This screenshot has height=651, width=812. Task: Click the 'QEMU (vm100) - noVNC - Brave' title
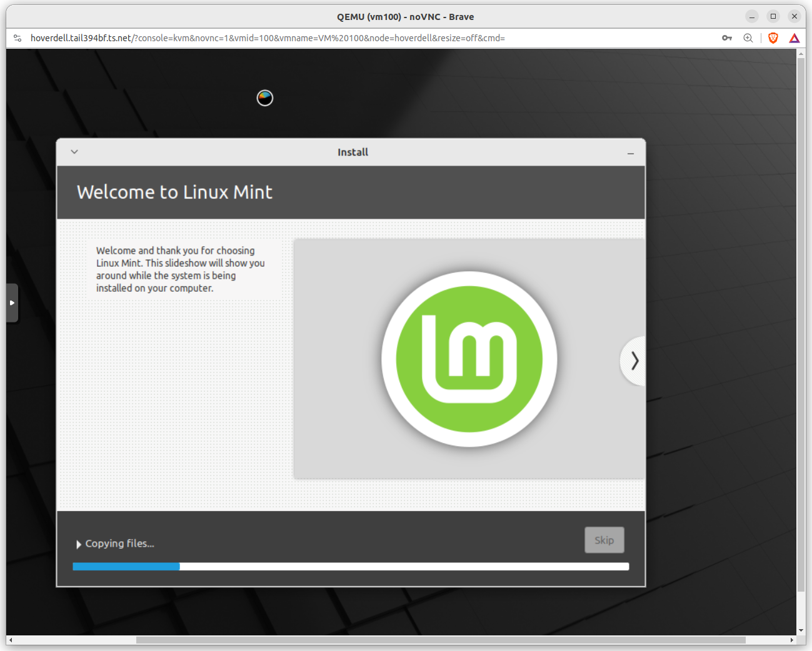405,17
